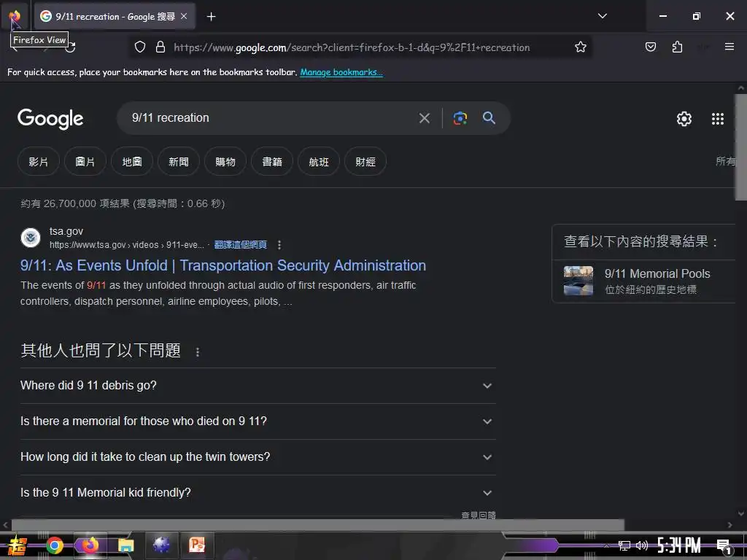
Task: Click the URL address bar
Action: [x=352, y=47]
